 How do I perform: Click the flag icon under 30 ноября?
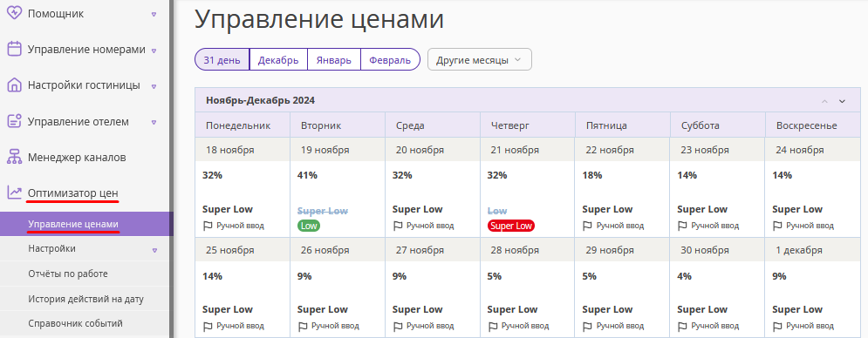683,326
